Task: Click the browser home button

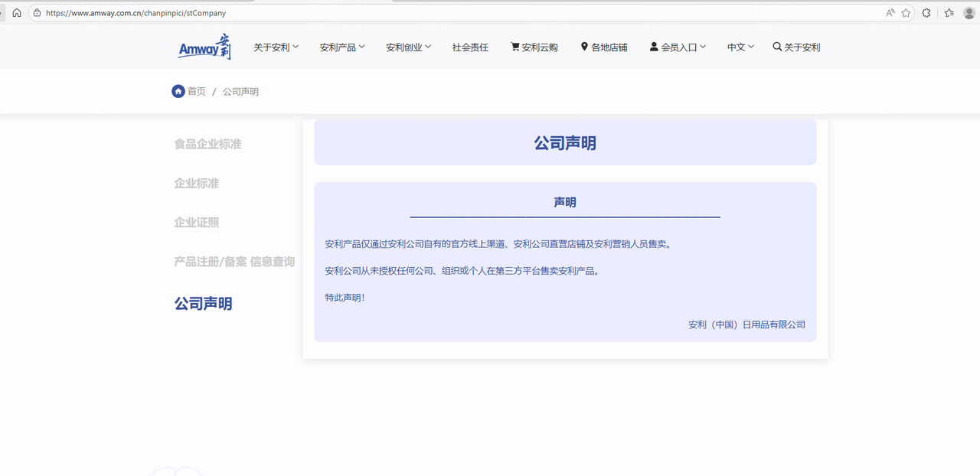Action: click(17, 13)
